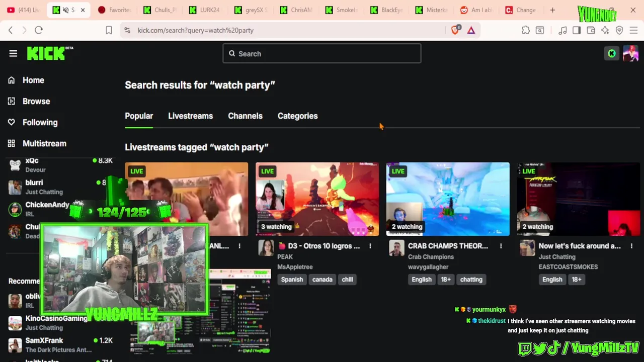Viewport: 644px width, 362px height.
Task: Open site settings icon in address bar
Action: (x=127, y=30)
